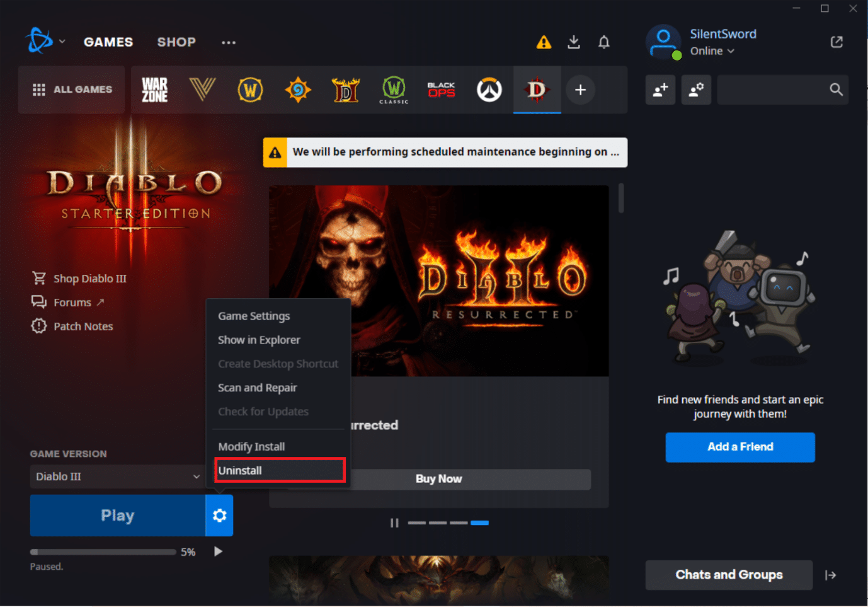
Task: Click the download progress bar
Action: coord(103,552)
